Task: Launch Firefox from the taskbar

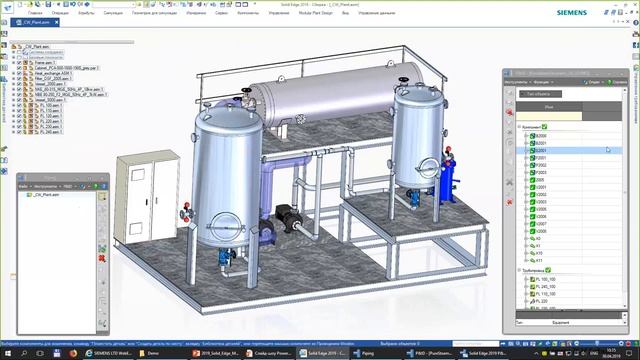Action: pos(73,353)
